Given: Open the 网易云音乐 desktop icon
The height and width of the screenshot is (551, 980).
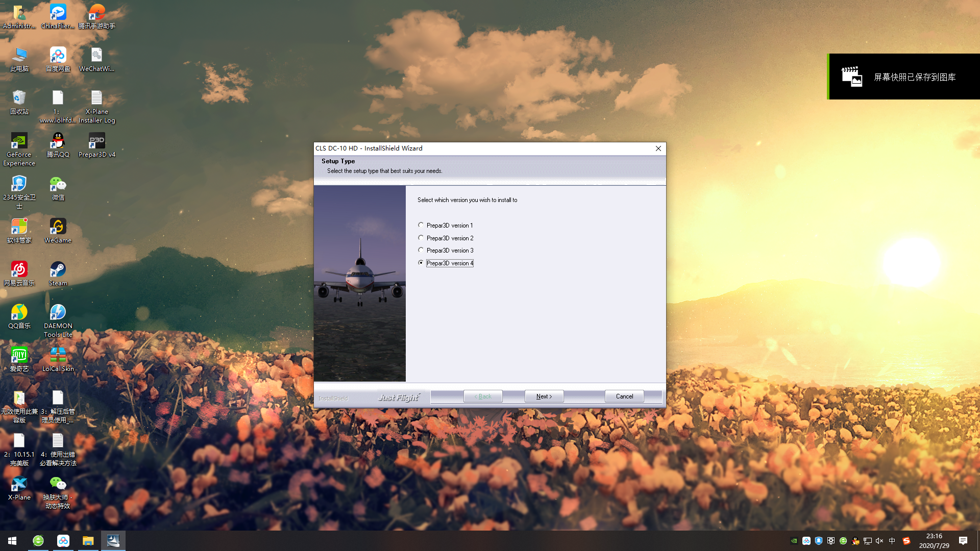Looking at the screenshot, I should (19, 274).
